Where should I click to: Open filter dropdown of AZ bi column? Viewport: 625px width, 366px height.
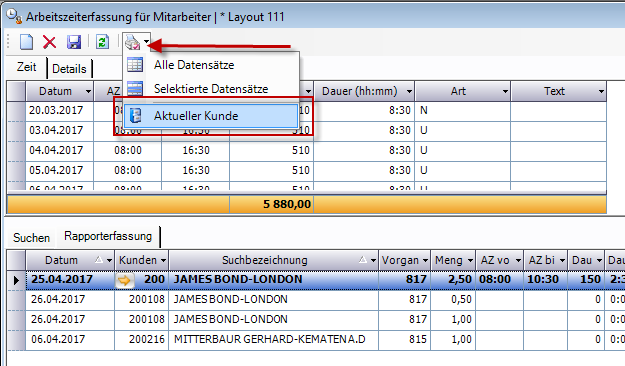[x=562, y=261]
